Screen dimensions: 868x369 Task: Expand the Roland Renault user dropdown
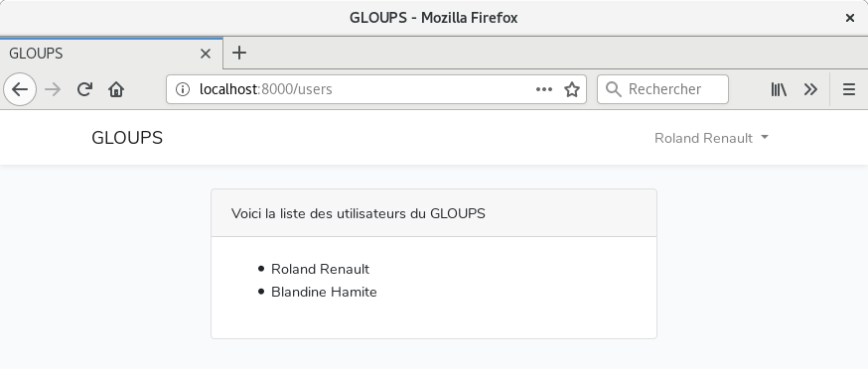pyautogui.click(x=711, y=138)
